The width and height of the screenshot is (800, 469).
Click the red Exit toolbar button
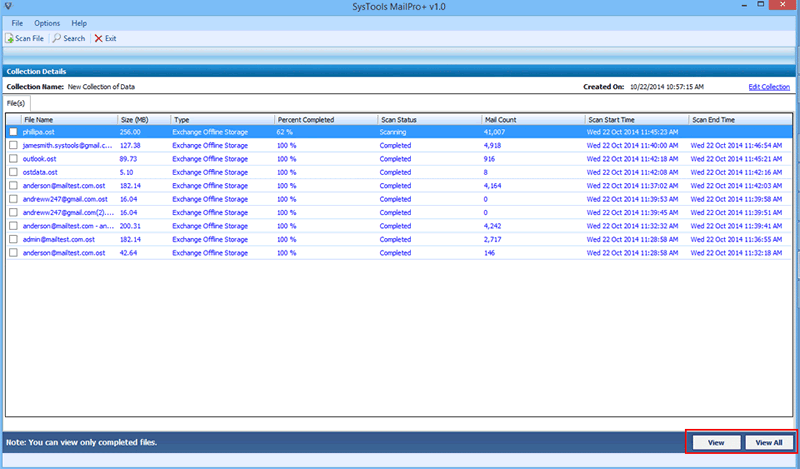pyautogui.click(x=106, y=38)
